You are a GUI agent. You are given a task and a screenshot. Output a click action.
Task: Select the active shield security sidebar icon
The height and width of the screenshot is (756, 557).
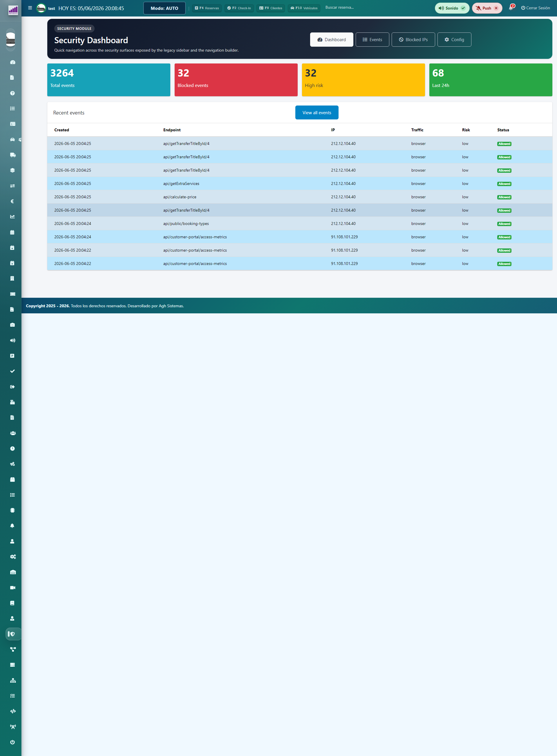tap(13, 634)
